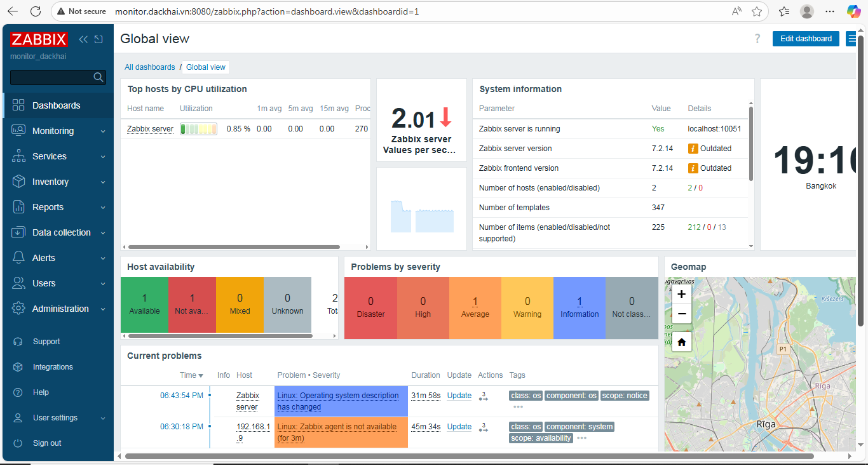868x475 pixels.
Task: Open the dashboard help question mark icon
Action: [x=757, y=39]
